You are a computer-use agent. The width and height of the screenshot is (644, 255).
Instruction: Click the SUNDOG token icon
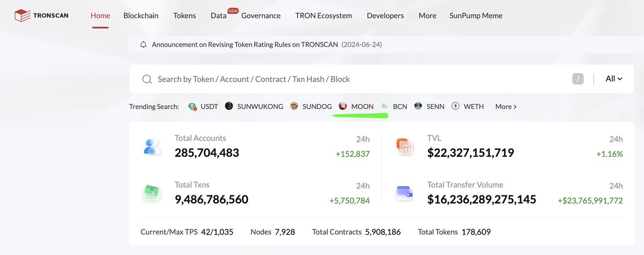tap(294, 106)
